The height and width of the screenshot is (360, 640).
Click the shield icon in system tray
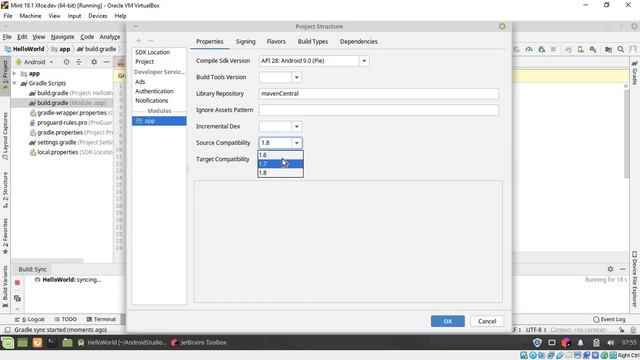click(x=537, y=342)
